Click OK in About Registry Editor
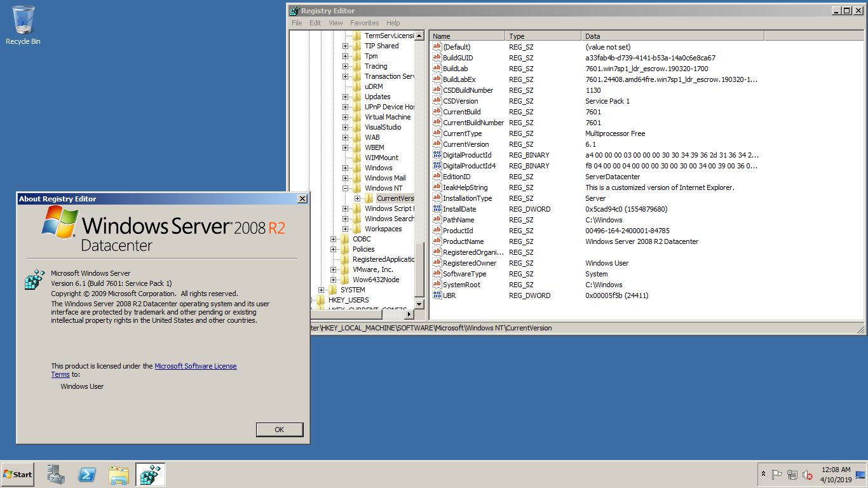 (x=280, y=430)
